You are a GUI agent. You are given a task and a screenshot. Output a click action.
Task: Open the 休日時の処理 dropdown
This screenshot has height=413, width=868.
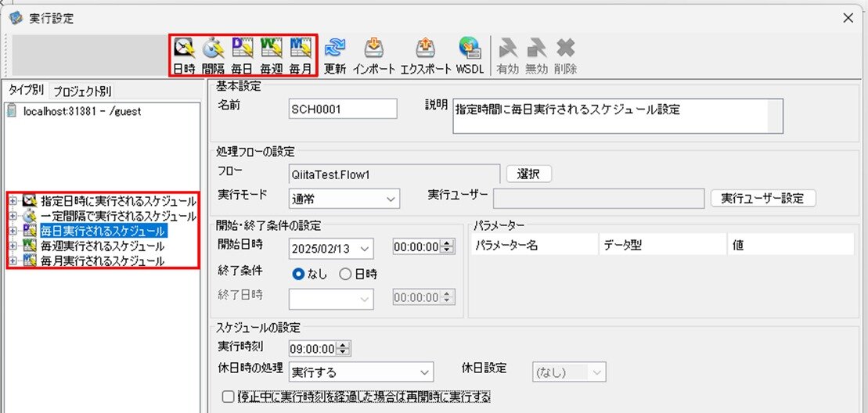click(x=360, y=372)
